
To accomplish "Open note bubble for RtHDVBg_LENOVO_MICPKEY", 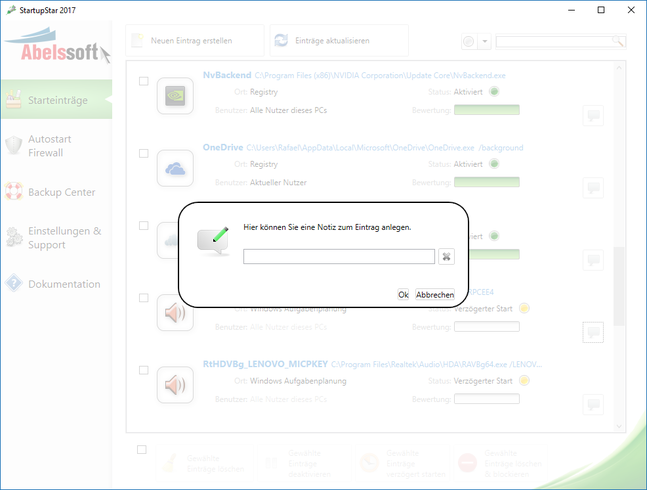I will (x=593, y=405).
